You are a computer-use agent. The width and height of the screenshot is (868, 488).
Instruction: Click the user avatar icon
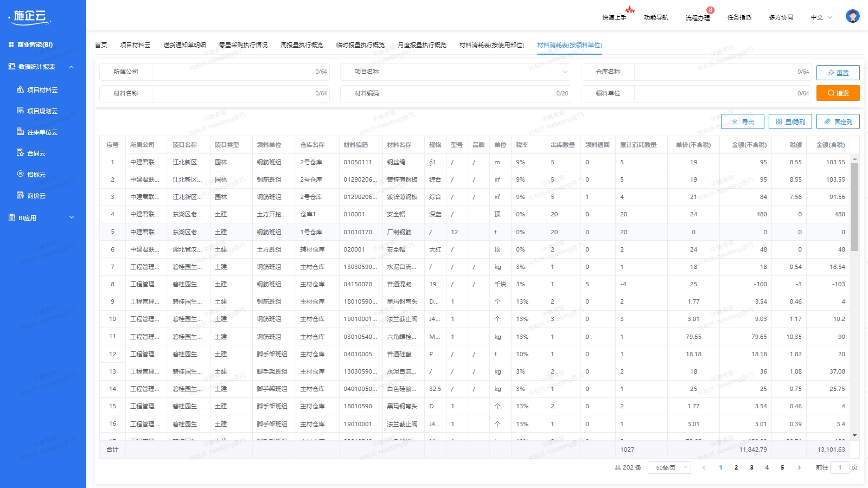[x=852, y=17]
